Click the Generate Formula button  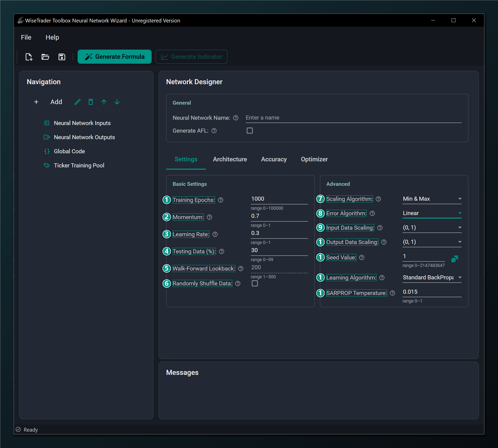115,57
